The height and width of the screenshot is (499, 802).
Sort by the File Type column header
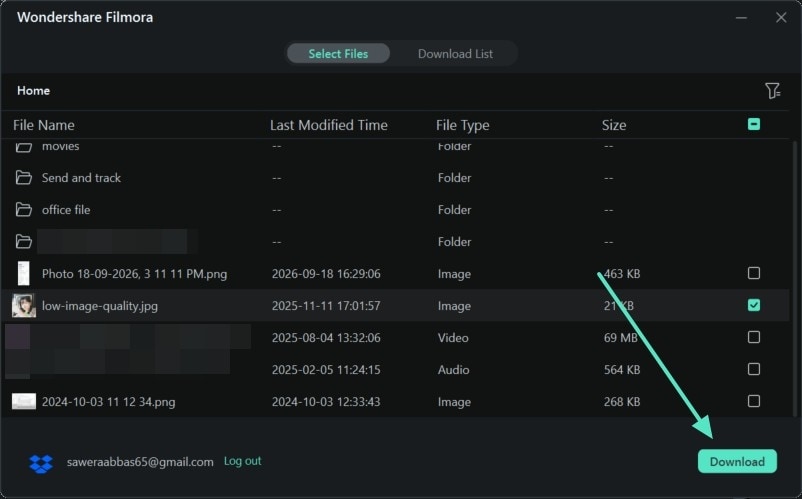(x=462, y=125)
